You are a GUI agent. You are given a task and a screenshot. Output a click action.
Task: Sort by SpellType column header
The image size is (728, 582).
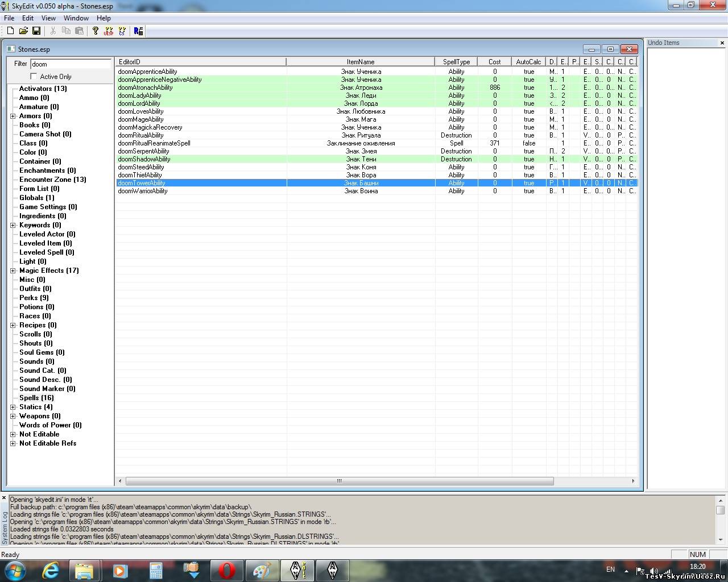pos(457,62)
